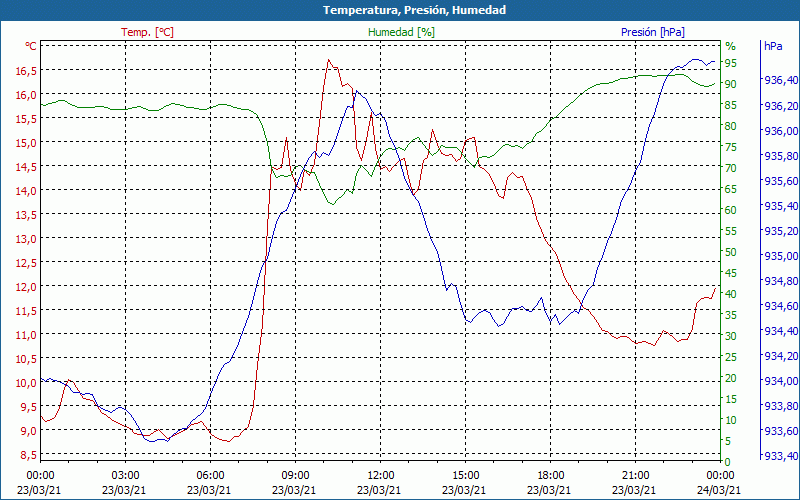Viewport: 800px width, 500px height.
Task: Click the 55 humidity axis value
Action: click(731, 231)
